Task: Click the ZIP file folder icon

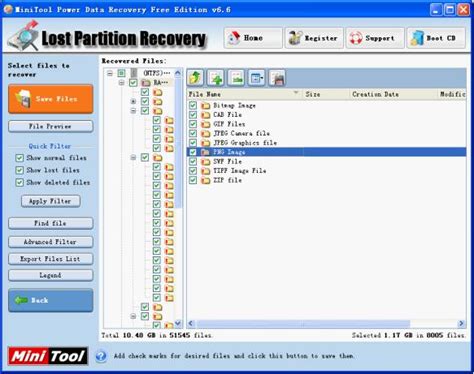Action: 206,180
